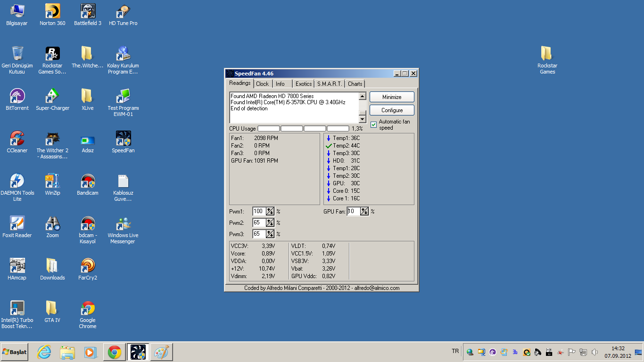
Task: Click the SpeedFan Minimize button
Action: click(392, 97)
